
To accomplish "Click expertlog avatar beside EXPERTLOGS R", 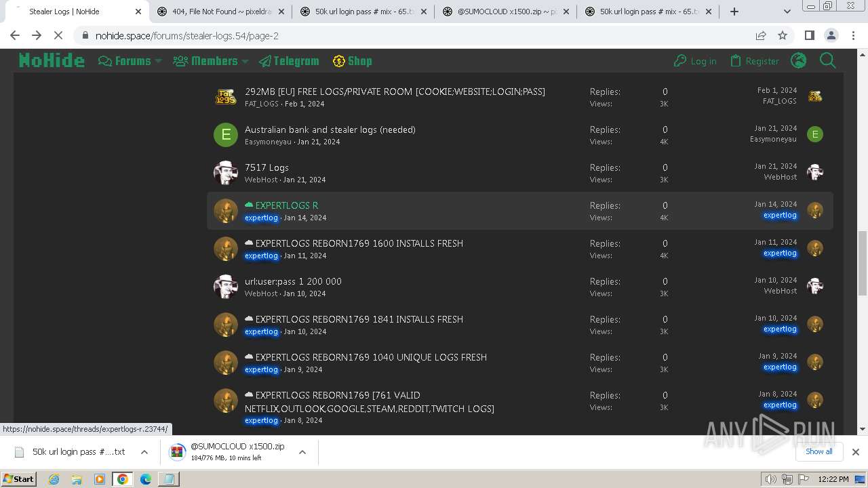I will pyautogui.click(x=225, y=211).
